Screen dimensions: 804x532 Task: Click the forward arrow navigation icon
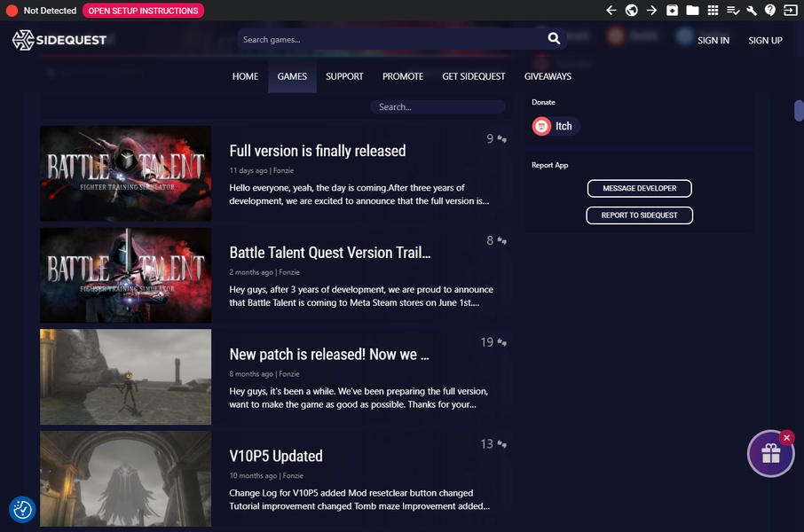(651, 11)
